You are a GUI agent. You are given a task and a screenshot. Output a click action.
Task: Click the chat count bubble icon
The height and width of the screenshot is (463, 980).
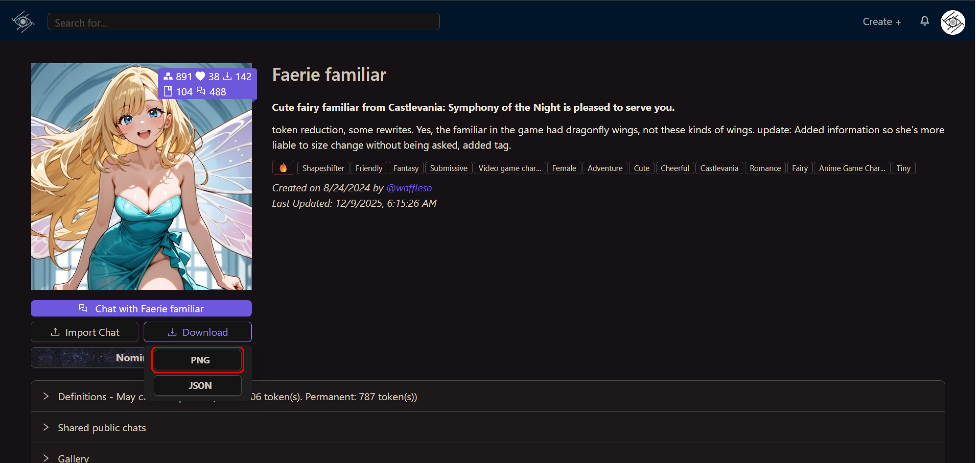coord(201,91)
